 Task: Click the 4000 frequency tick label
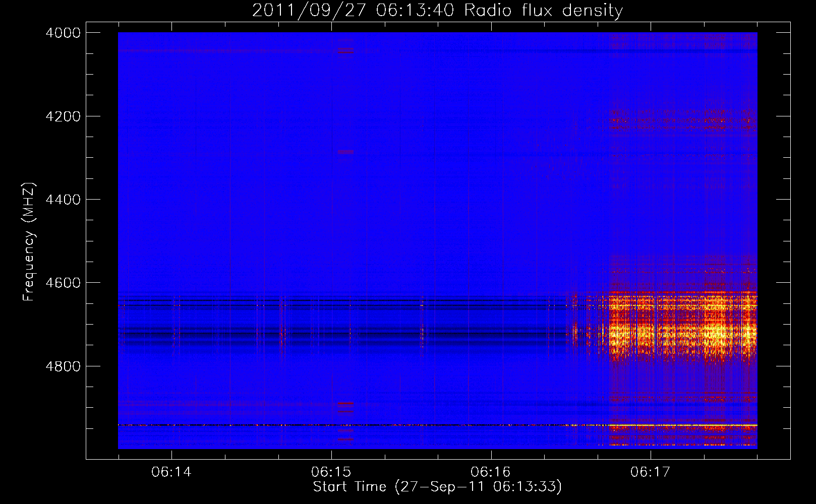click(63, 33)
